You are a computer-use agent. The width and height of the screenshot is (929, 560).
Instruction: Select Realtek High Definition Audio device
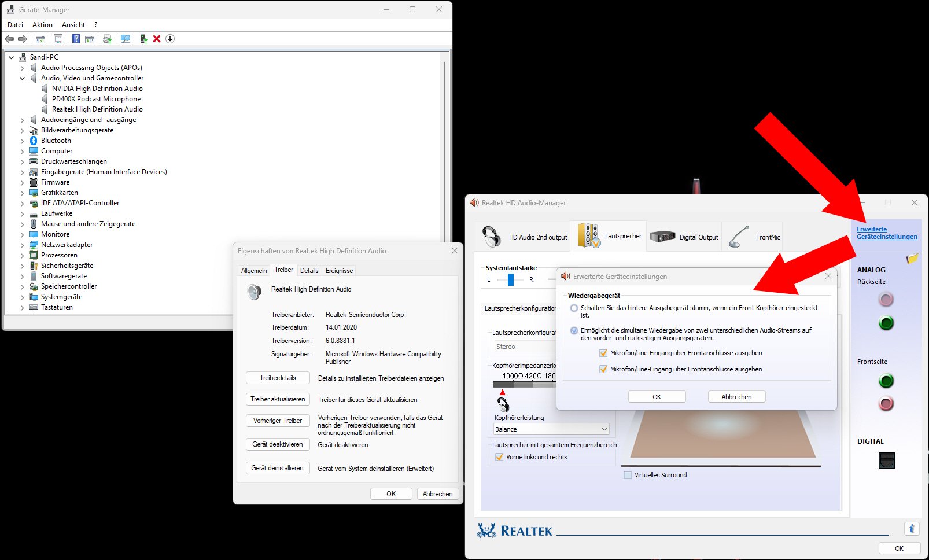[96, 109]
